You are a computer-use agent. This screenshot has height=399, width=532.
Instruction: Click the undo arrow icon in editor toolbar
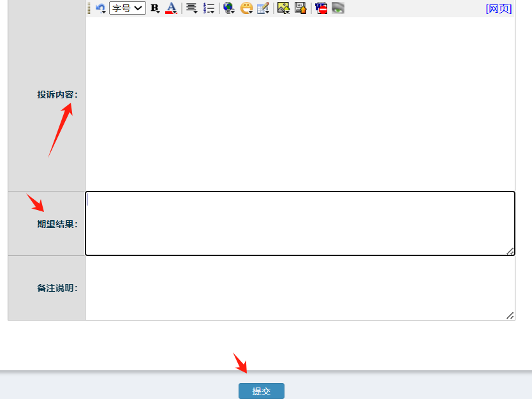(100, 8)
